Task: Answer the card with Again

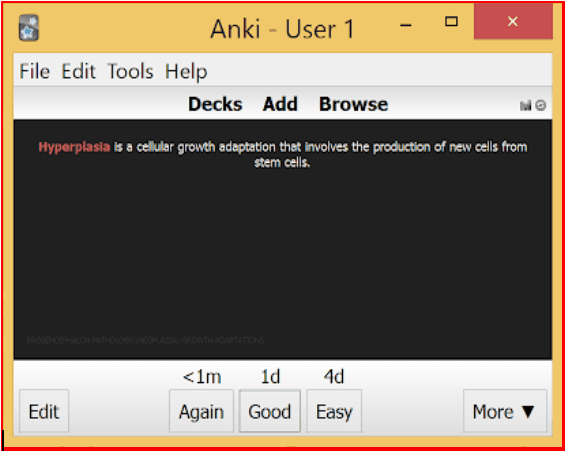Action: click(201, 411)
